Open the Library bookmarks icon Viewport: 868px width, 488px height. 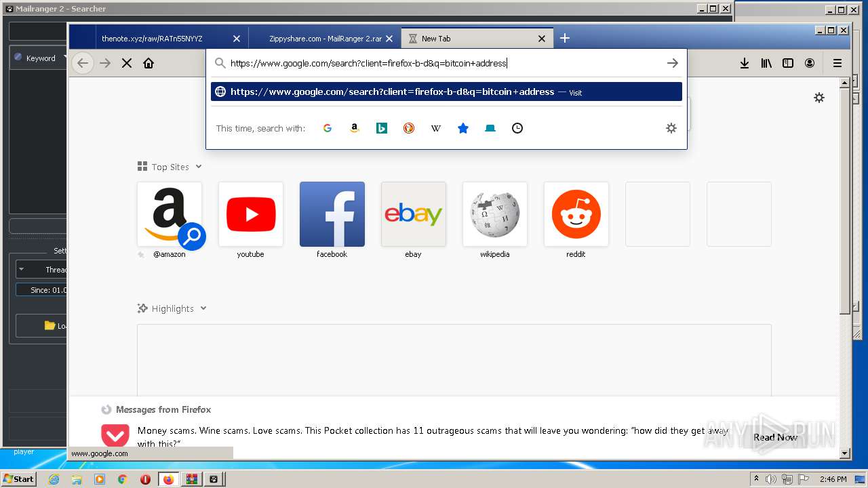coord(766,63)
